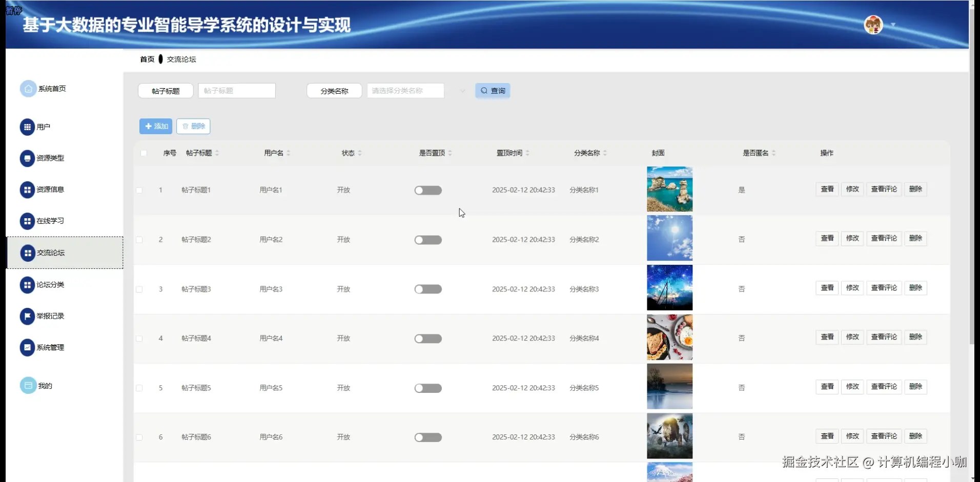This screenshot has width=980, height=482.
Task: Click 查看 for row 帖子标题5
Action: coord(827,387)
